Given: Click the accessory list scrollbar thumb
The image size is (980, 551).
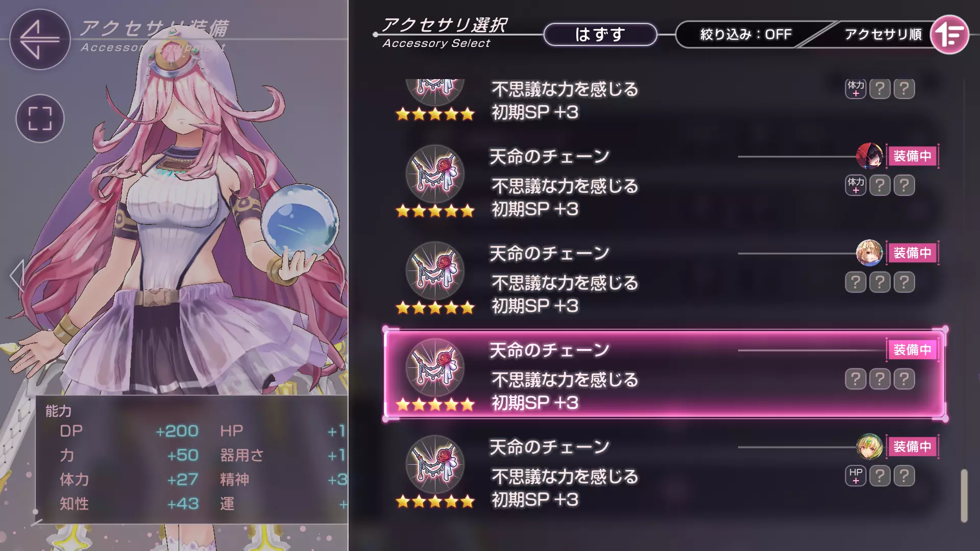Looking at the screenshot, I should pos(964,496).
